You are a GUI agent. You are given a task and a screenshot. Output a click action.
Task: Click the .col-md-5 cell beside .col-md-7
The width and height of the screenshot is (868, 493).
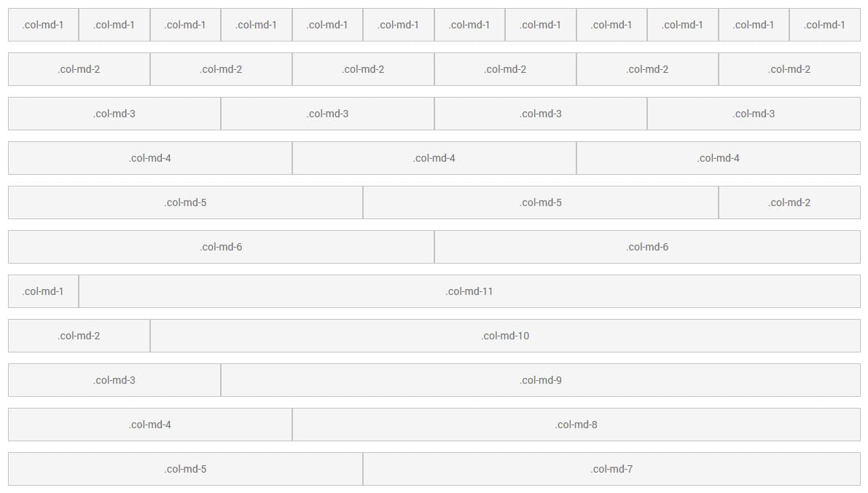pyautogui.click(x=185, y=469)
